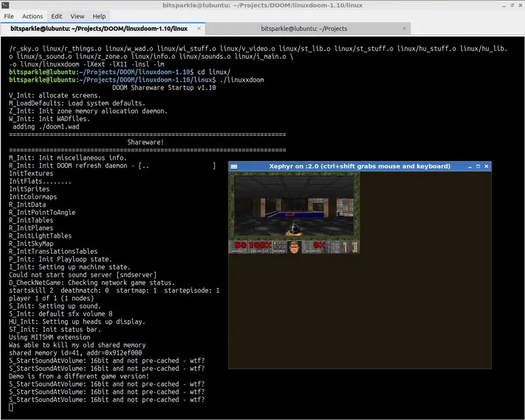The width and height of the screenshot is (525, 420).
Task: Close the linuxdoom-1.10/linux tab with its X
Action: [x=198, y=29]
